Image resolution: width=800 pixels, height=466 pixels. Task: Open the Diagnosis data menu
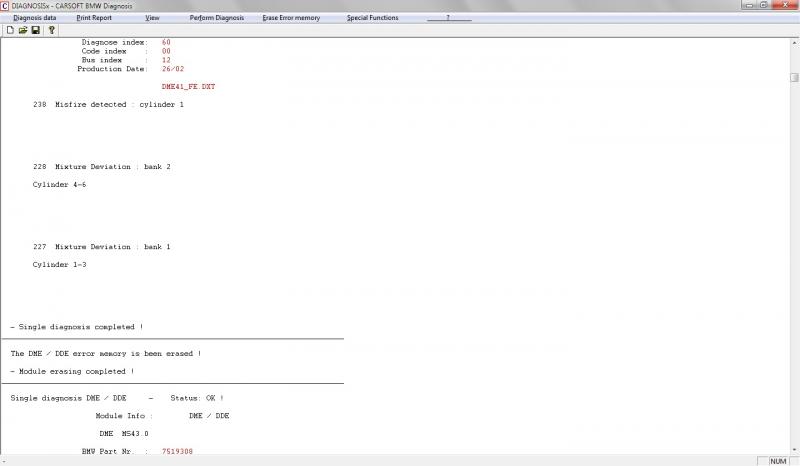[x=34, y=18]
